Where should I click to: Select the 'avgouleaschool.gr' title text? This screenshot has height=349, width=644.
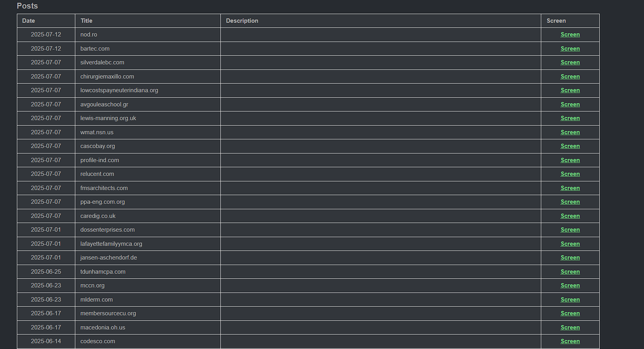click(x=104, y=105)
